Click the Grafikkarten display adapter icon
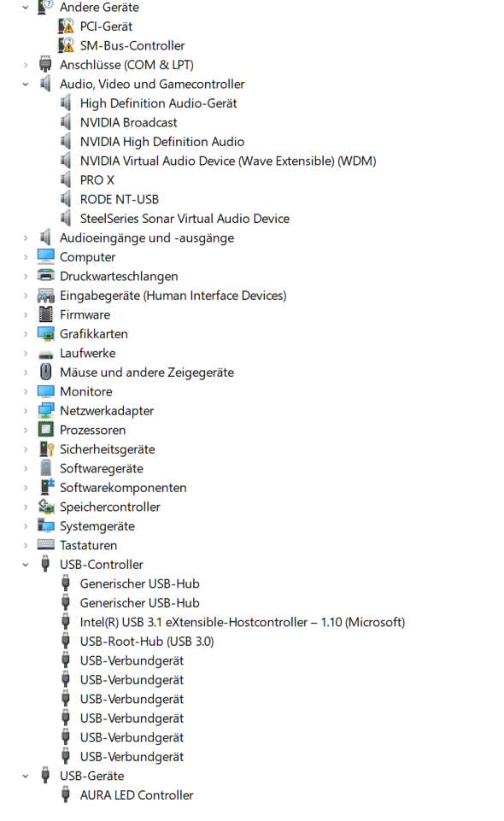The image size is (504, 821). pos(46,334)
